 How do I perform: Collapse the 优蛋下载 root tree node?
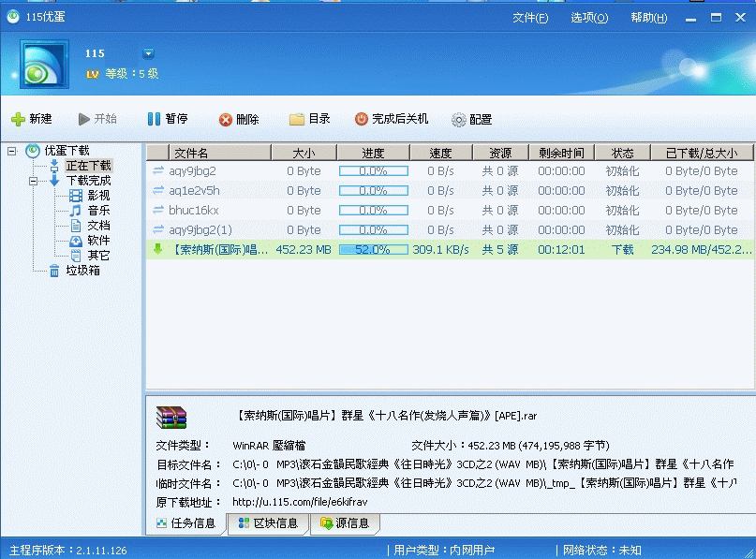click(12, 152)
